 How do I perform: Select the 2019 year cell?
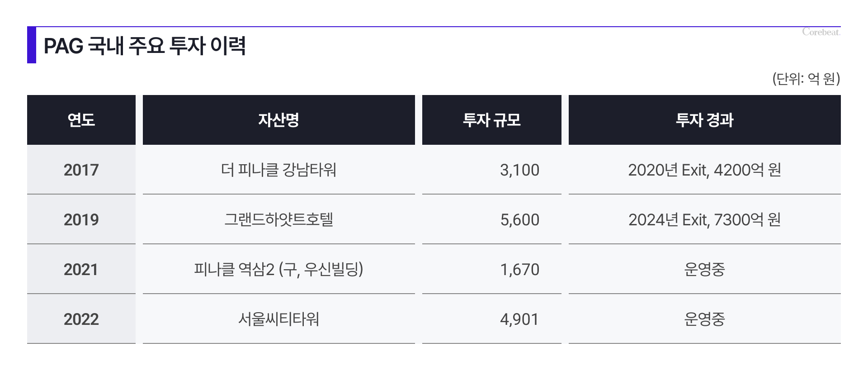[x=81, y=219]
